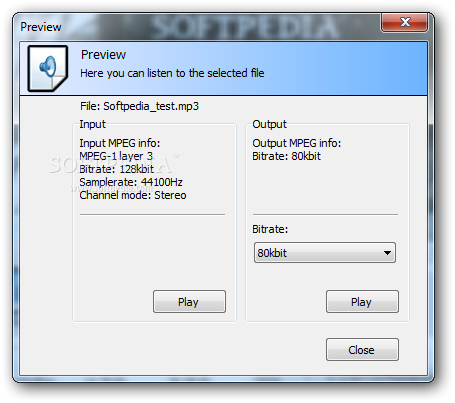Click the Output MPEG info label
The height and width of the screenshot is (403, 455).
pos(297,143)
